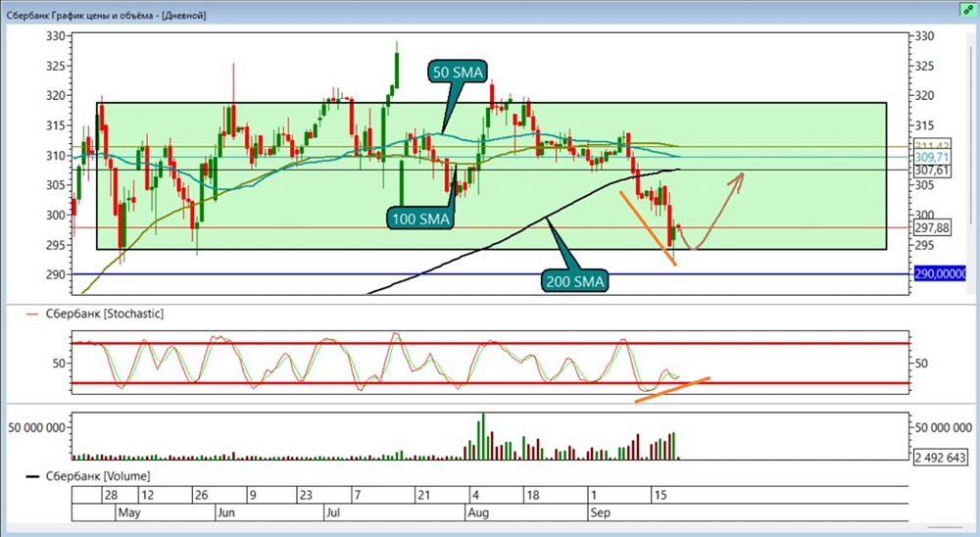This screenshot has width=980, height=537.
Task: Click date 26 on the time axis
Action: click(201, 495)
